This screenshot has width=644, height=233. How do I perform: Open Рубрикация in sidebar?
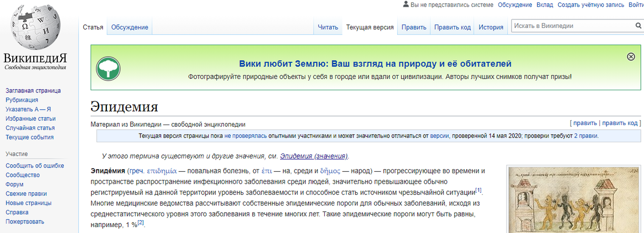pos(21,100)
